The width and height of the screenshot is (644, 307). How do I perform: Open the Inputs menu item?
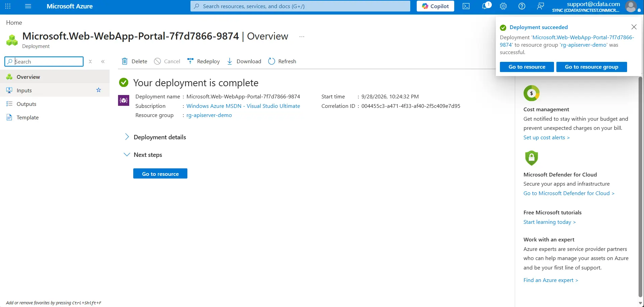tap(55, 90)
